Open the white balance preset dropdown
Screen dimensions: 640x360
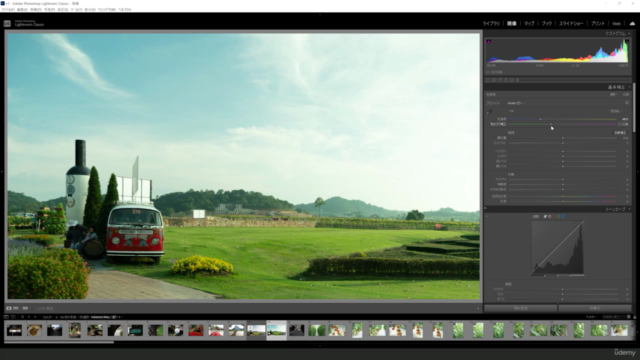click(x=616, y=111)
